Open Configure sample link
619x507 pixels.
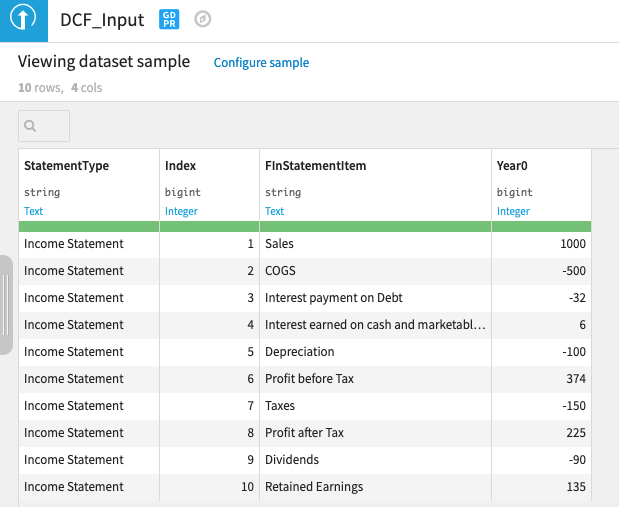click(x=261, y=62)
